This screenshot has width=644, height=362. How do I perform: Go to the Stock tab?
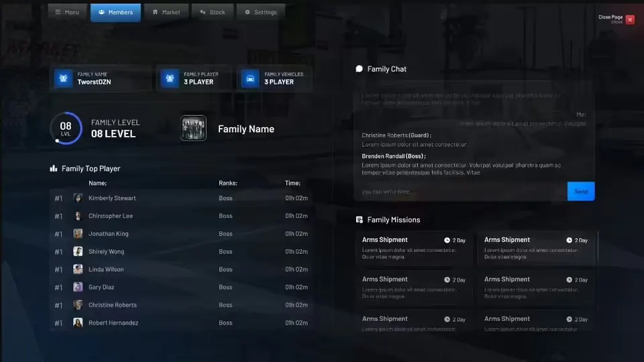click(x=213, y=12)
